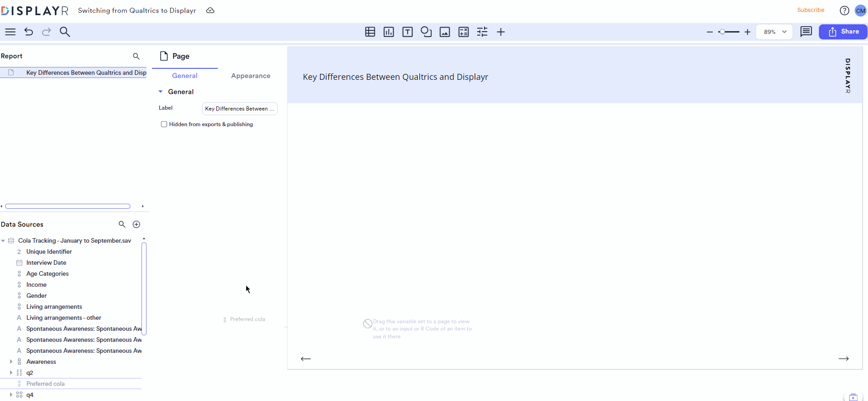Open the CM user account avatar
Viewport: 868px width, 401px height.
click(x=860, y=11)
